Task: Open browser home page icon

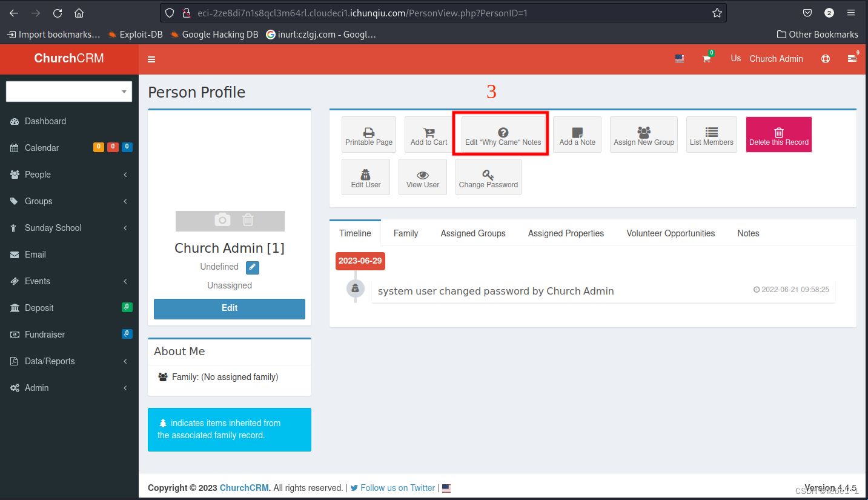Action: (79, 13)
